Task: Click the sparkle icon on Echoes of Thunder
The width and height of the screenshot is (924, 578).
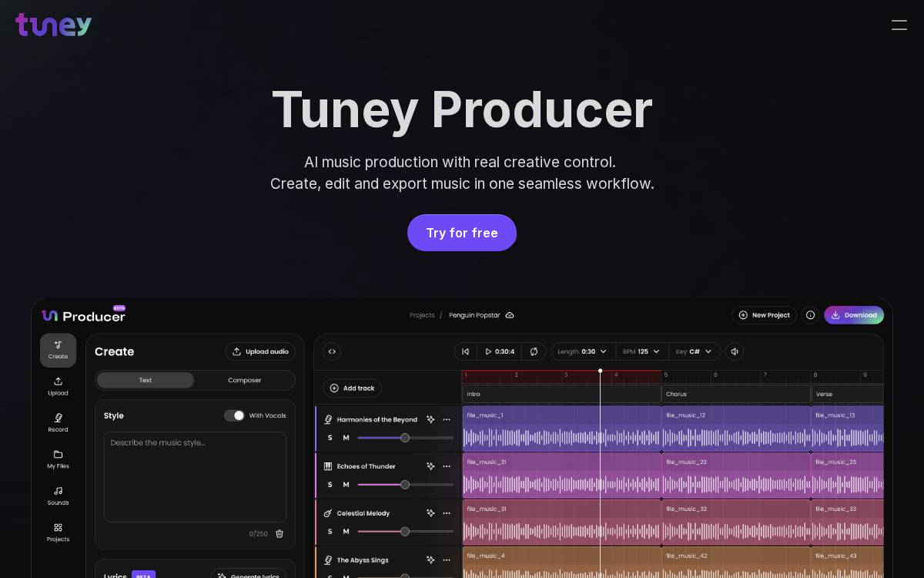Action: [x=430, y=466]
